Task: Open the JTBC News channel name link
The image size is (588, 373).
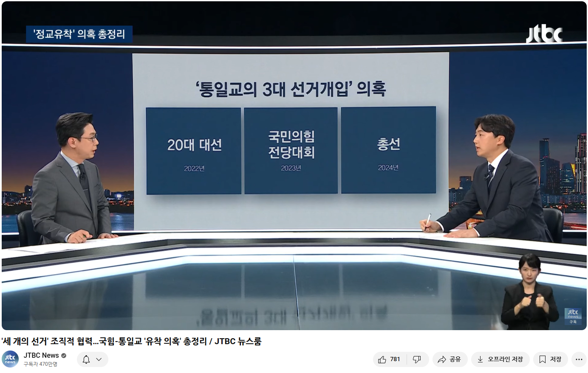Action: [41, 356]
